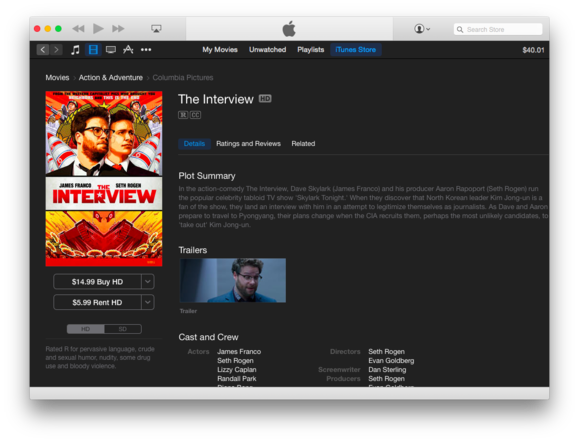Switch to the Music library icon
The height and width of the screenshot is (442, 579).
coord(75,49)
